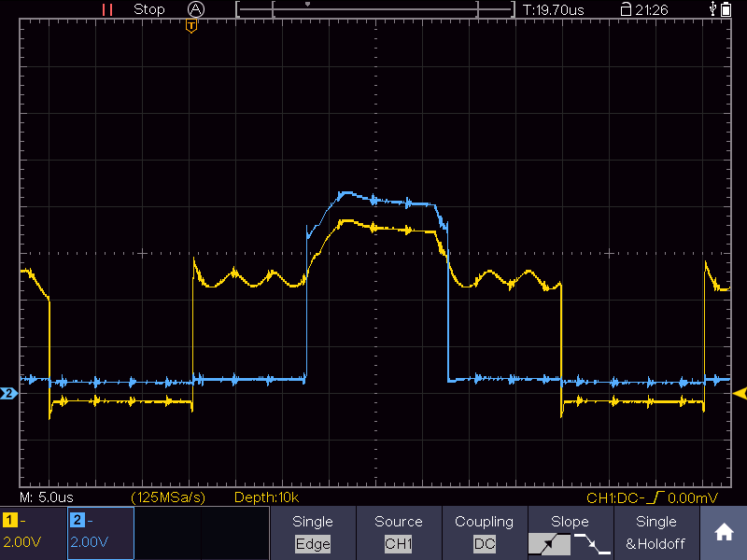Viewport: 747px width, 560px height.
Task: Click the T:19.70us trigger time readout
Action: point(553,9)
